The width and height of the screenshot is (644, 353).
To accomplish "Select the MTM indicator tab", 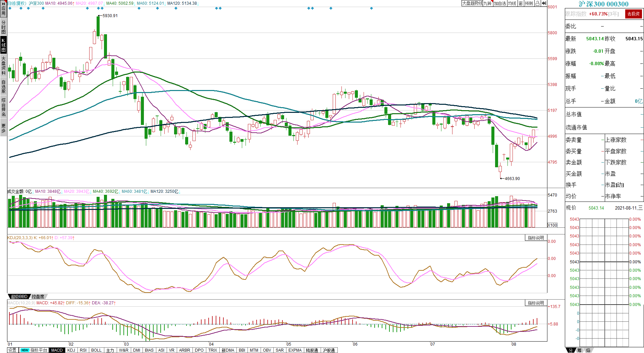I will pyautogui.click(x=254, y=350).
